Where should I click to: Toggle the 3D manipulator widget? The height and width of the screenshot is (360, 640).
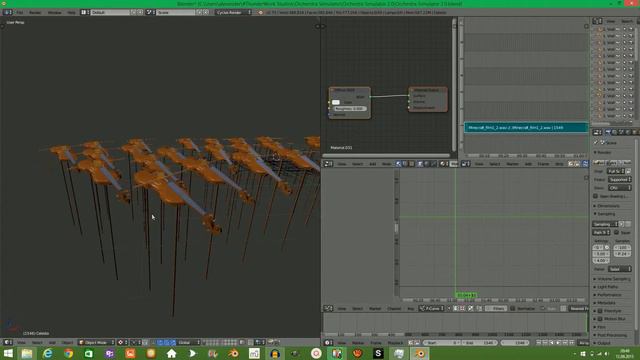tap(145, 342)
